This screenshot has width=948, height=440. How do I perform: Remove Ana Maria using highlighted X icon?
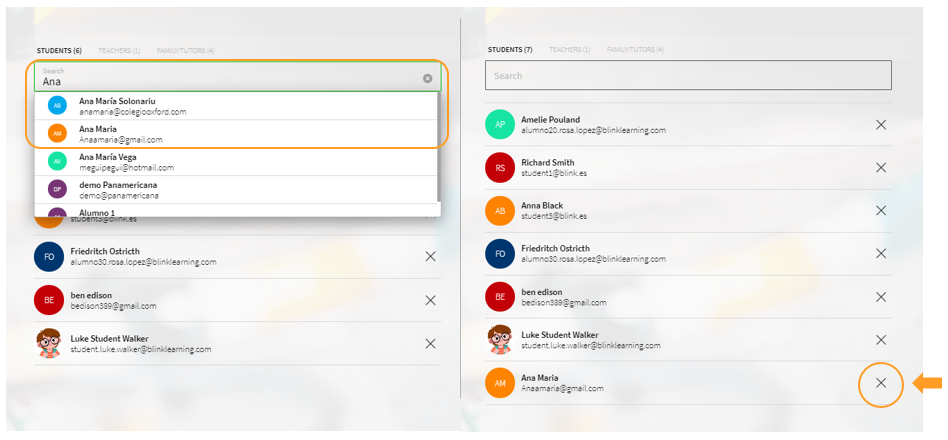pyautogui.click(x=880, y=383)
